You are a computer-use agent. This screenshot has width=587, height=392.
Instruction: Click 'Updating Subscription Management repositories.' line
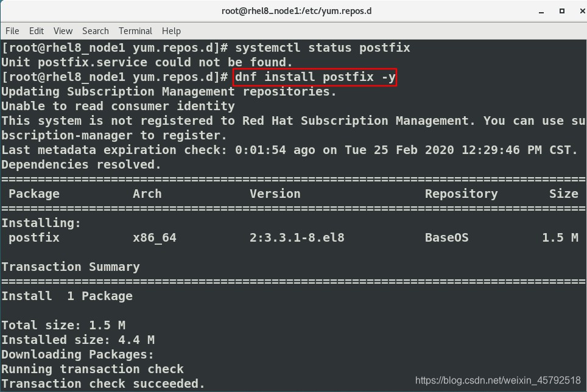(169, 92)
